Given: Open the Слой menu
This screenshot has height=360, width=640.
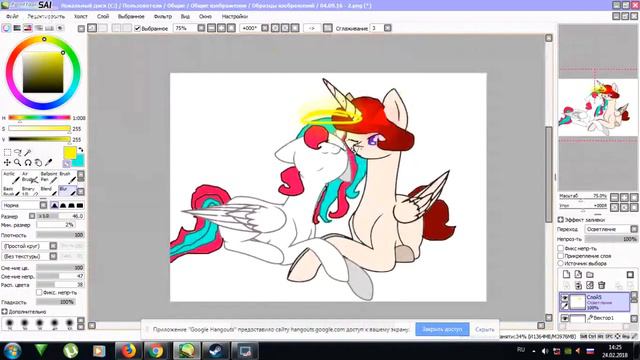Looking at the screenshot, I should pos(103,16).
